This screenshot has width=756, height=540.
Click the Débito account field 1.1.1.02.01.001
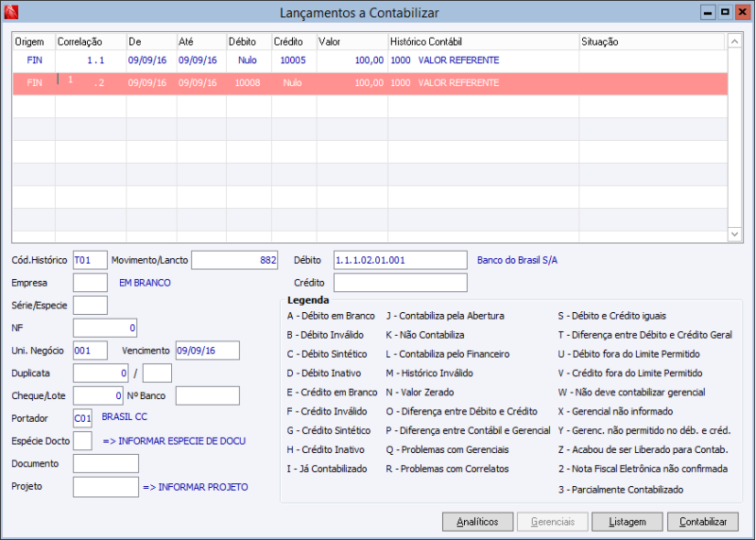pyautogui.click(x=400, y=260)
